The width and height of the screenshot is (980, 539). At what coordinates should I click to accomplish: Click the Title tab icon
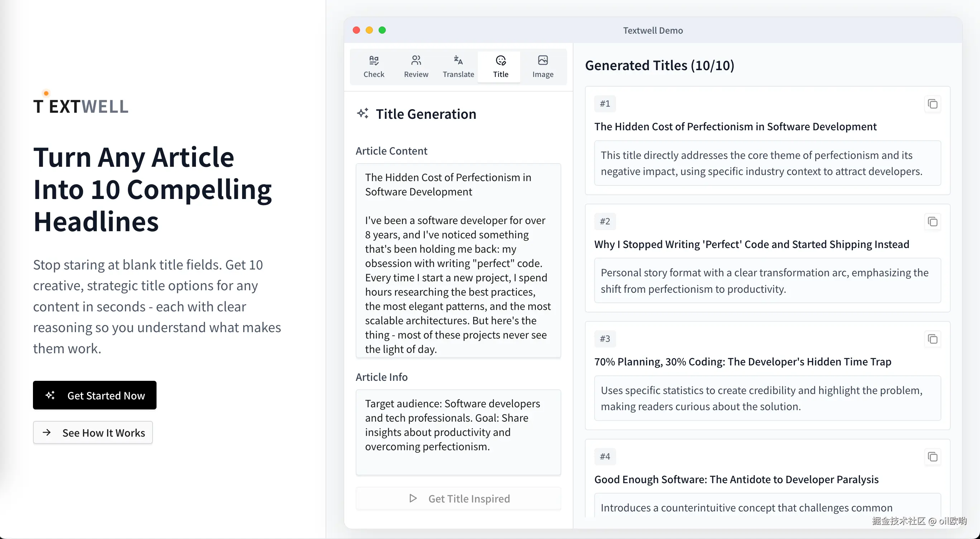(501, 60)
